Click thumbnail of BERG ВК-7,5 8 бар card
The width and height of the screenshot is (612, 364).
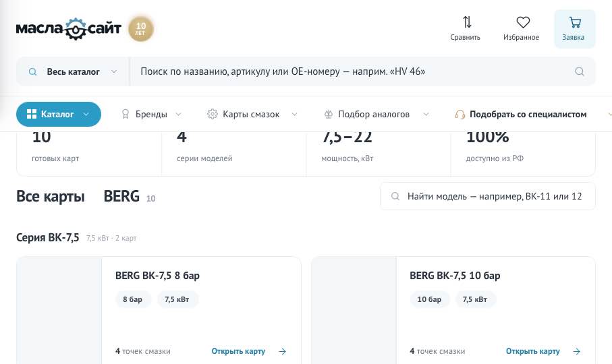pyautogui.click(x=59, y=310)
